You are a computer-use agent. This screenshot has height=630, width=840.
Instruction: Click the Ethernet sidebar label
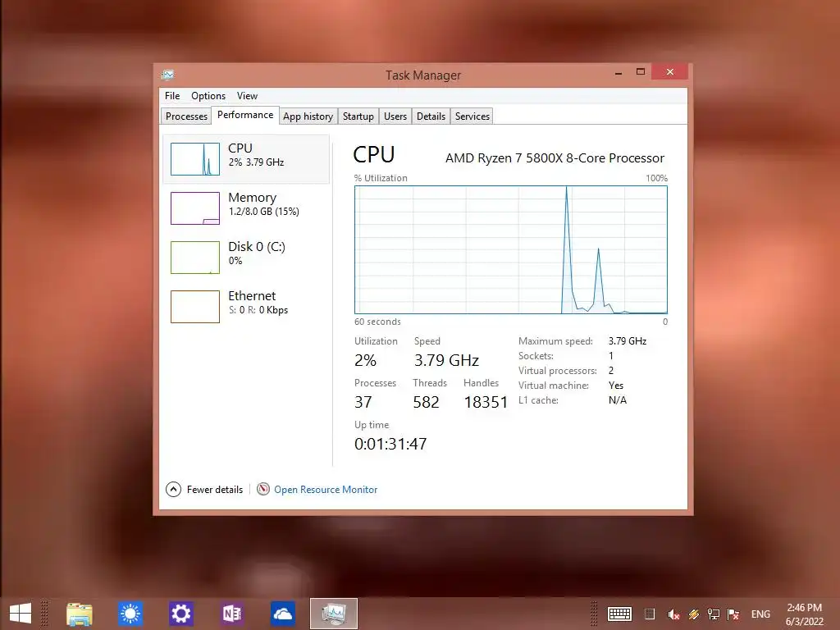252,296
